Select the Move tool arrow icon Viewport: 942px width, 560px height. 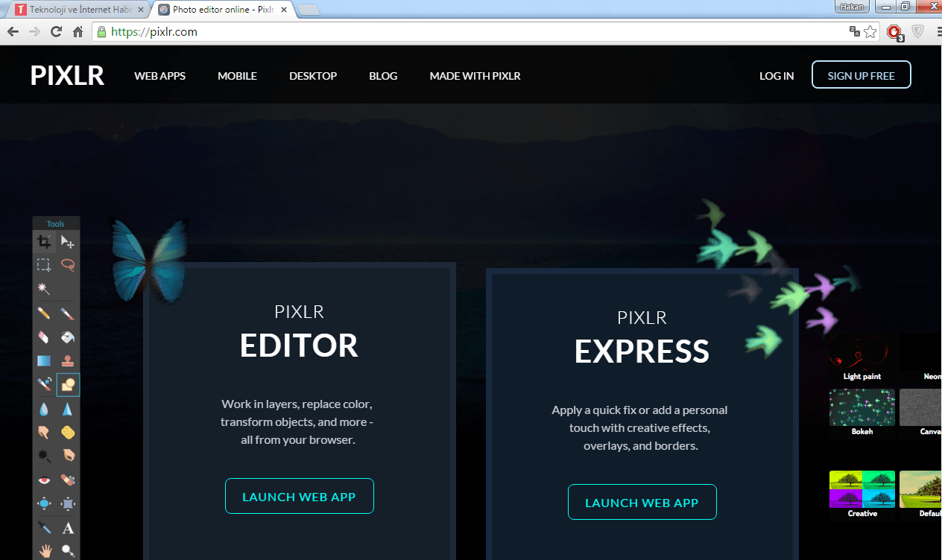(x=68, y=241)
